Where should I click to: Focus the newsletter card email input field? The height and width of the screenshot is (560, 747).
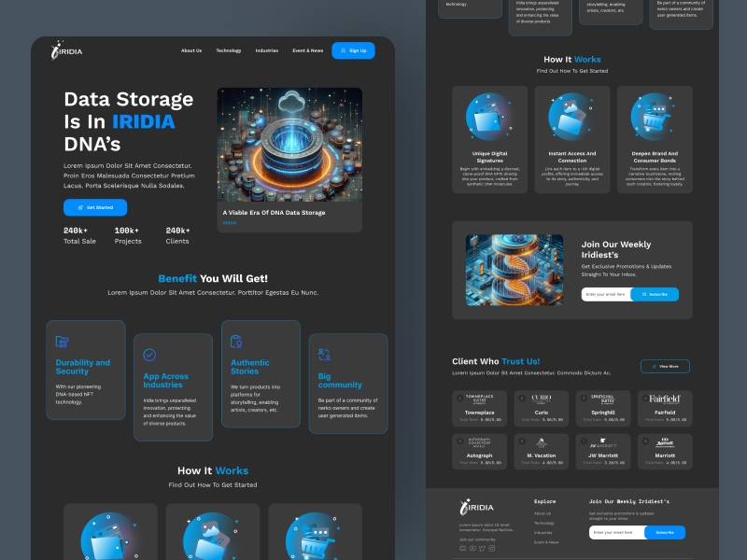point(606,294)
